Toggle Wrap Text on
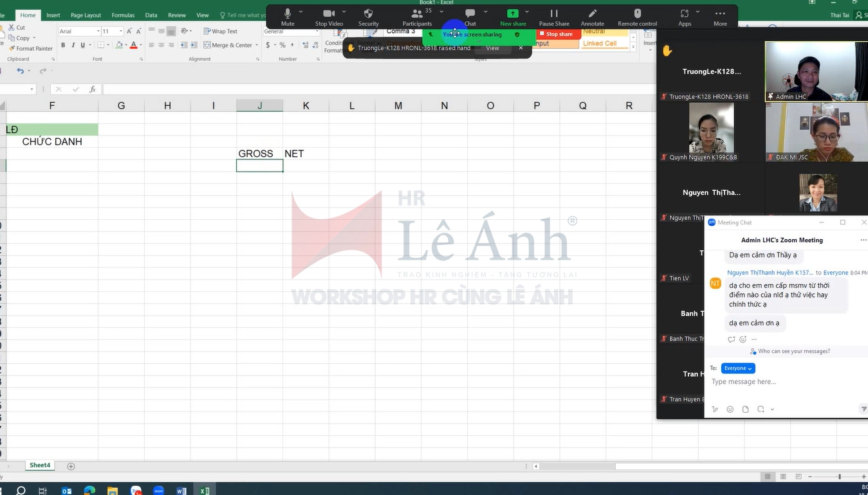Screen dimensions: 868x495 click(221, 31)
